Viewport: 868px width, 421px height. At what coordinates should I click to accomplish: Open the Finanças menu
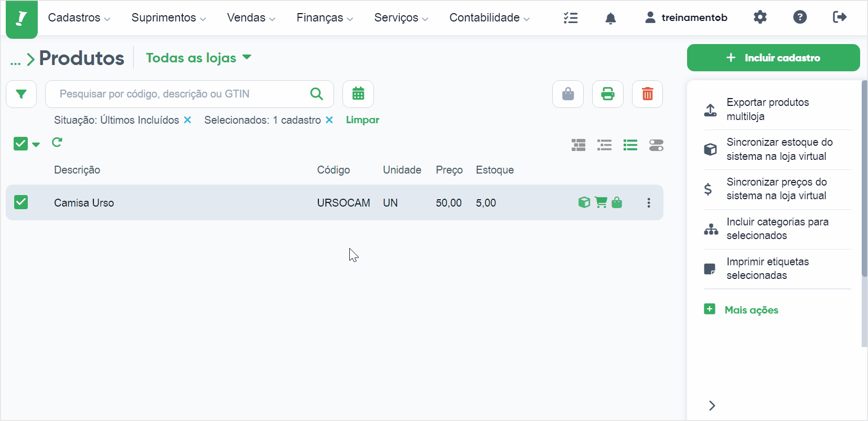tap(325, 18)
